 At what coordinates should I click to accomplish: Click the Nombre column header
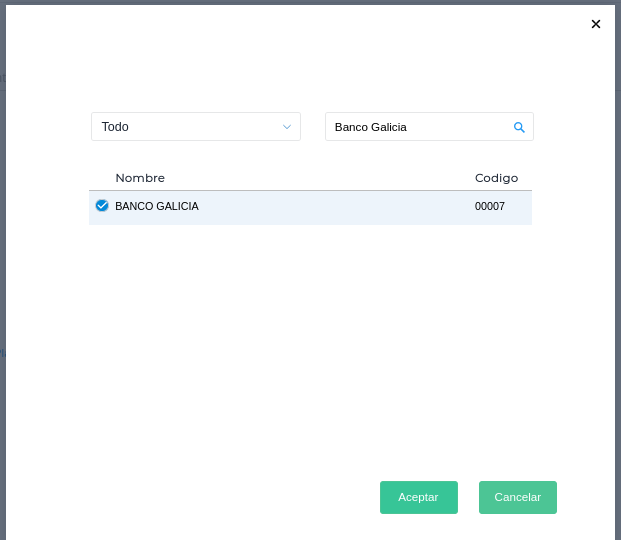[140, 178]
